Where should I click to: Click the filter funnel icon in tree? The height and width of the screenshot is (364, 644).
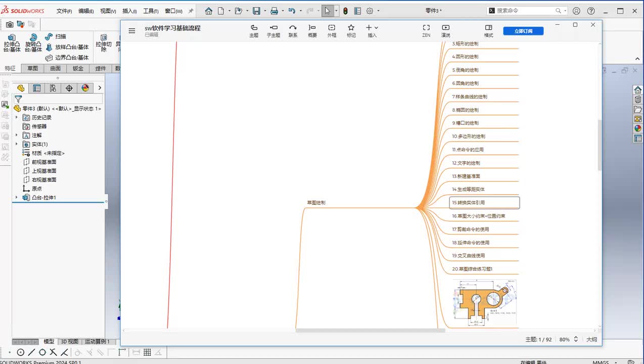[x=18, y=99]
